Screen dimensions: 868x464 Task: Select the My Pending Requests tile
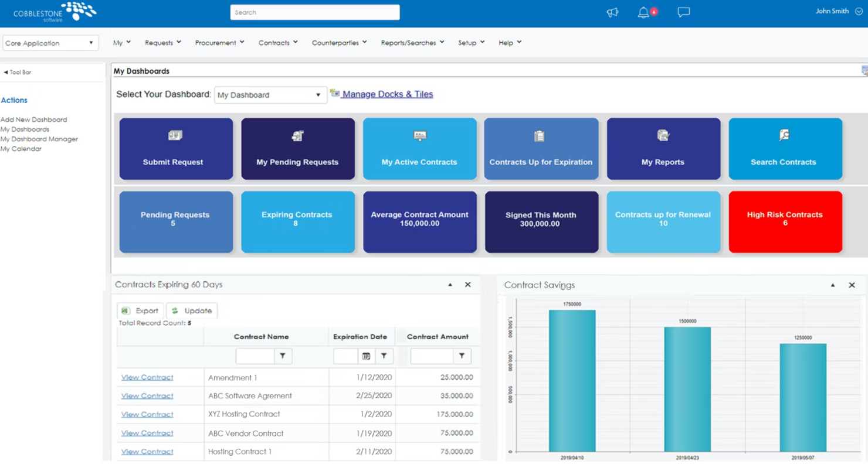tap(297, 149)
